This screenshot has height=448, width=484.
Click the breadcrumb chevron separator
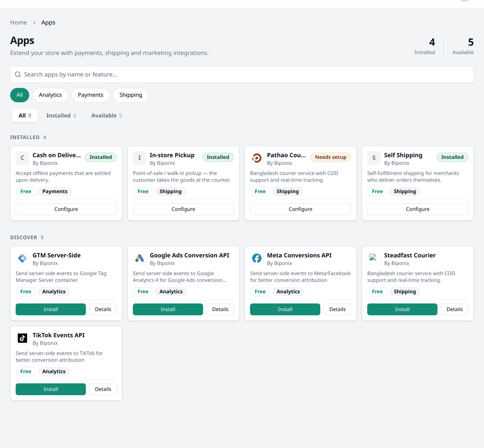pos(34,23)
